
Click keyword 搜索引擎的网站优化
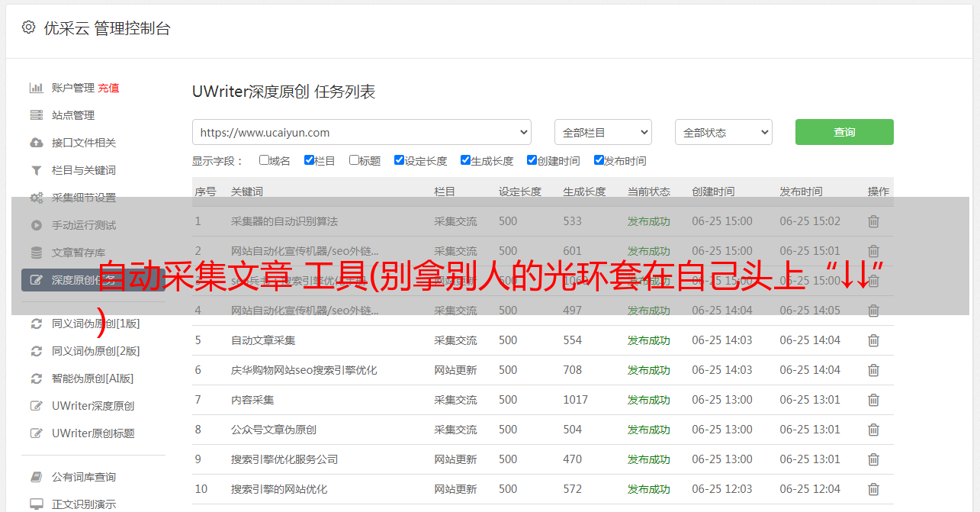click(279, 489)
